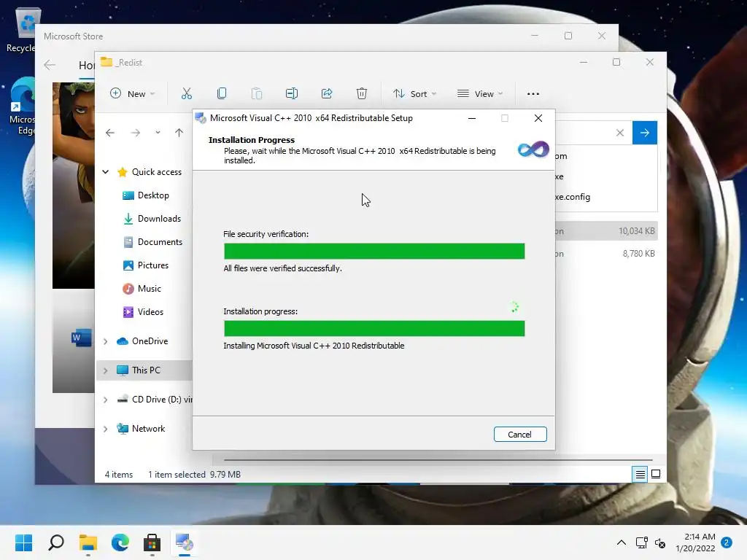Select CD Drive (D:) in navigation pane
This screenshot has width=747, height=560.
coord(154,400)
